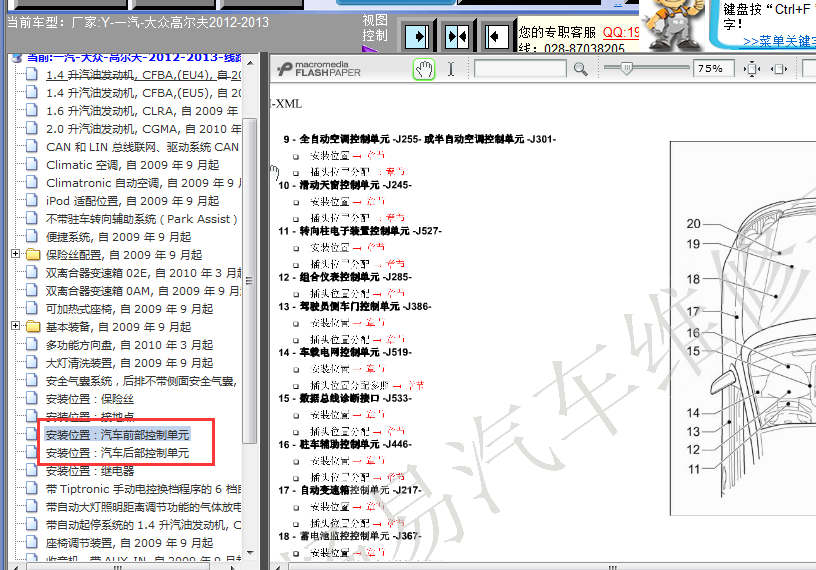The height and width of the screenshot is (570, 816).
Task: Click heading 11 - 转向柱电子装置控制单元 -J527-
Action: pos(360,231)
